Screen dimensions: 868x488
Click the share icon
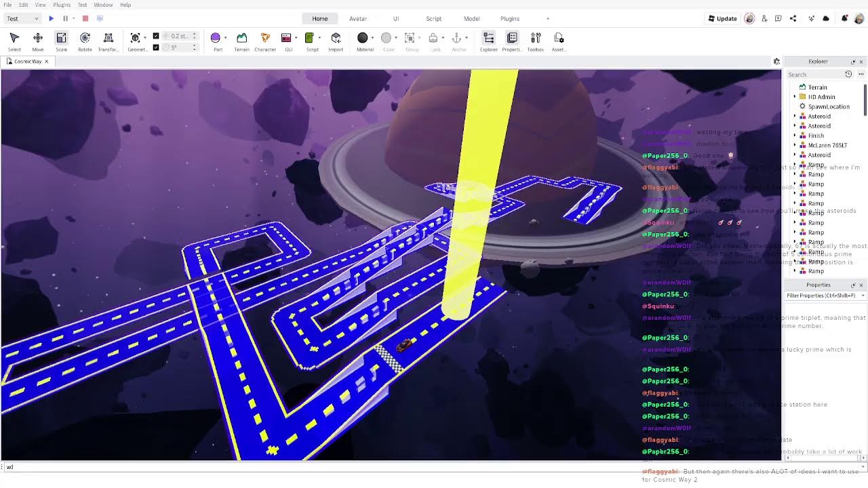793,18
